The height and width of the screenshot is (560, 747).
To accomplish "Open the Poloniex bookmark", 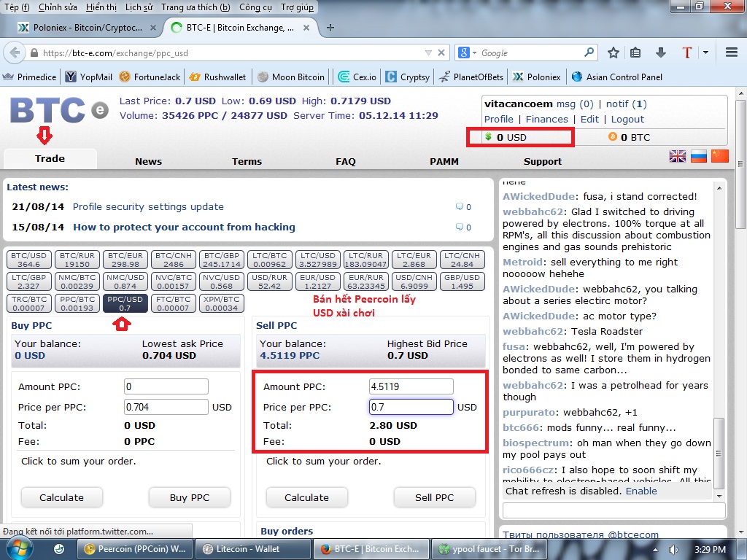I will tap(537, 77).
